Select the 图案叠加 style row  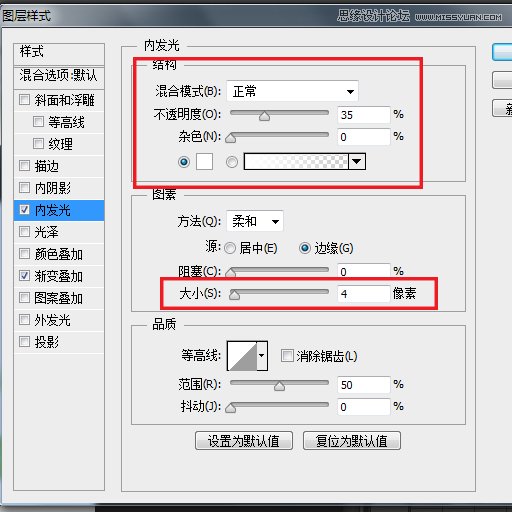59,298
